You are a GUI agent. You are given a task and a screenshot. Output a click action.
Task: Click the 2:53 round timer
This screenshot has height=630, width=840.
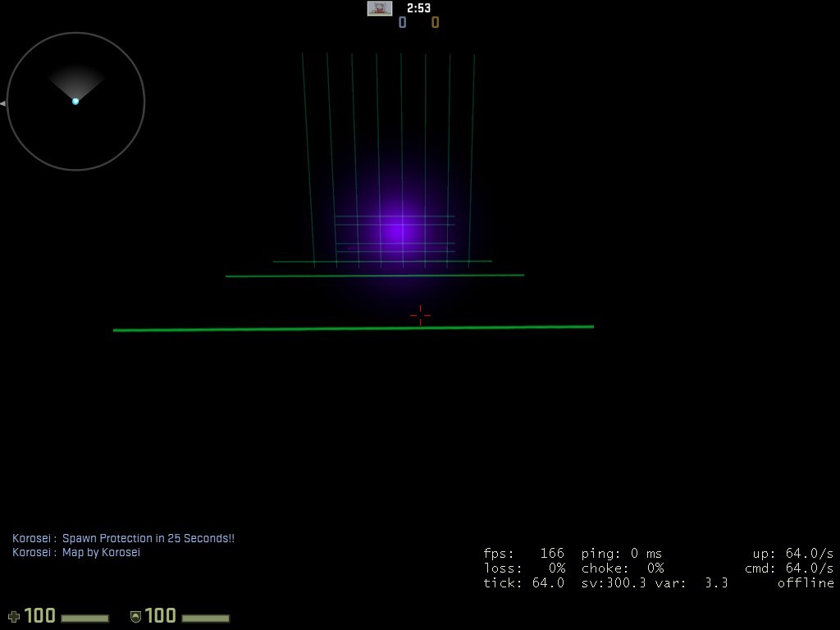tap(418, 8)
